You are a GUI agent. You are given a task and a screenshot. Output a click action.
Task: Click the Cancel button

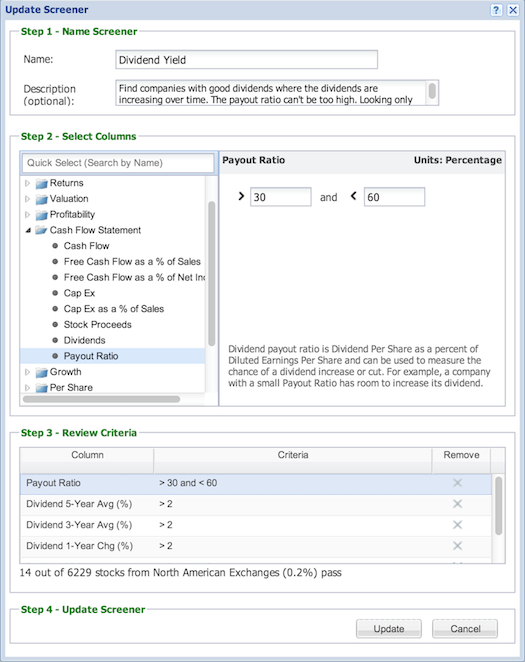tap(465, 629)
